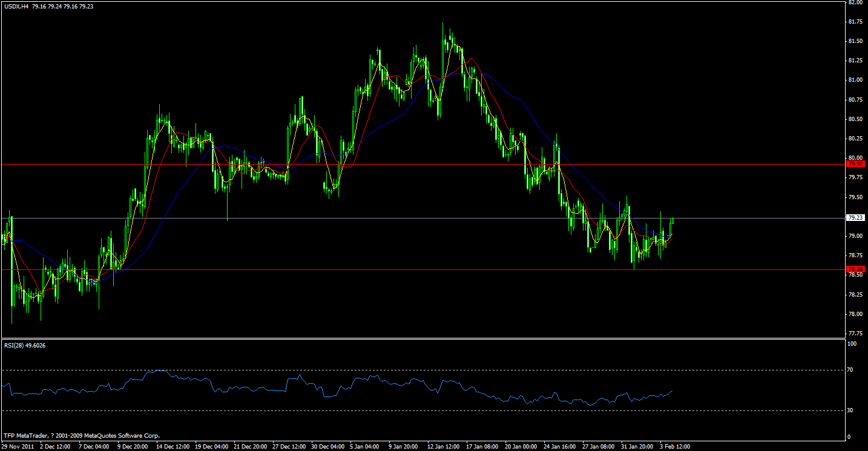Select the 79.50 price scale label
Image resolution: width=868 pixels, height=451 pixels.
coord(855,197)
